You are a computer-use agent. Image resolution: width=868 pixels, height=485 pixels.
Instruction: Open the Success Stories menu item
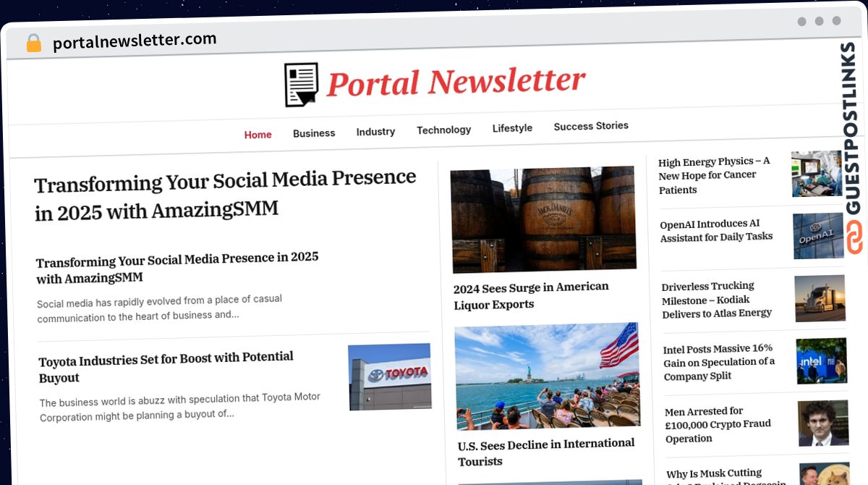click(591, 126)
